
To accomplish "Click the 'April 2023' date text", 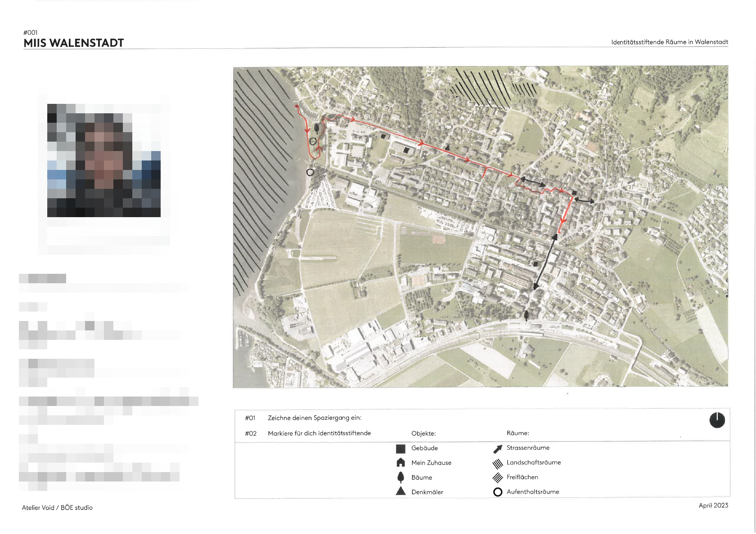I will (713, 505).
